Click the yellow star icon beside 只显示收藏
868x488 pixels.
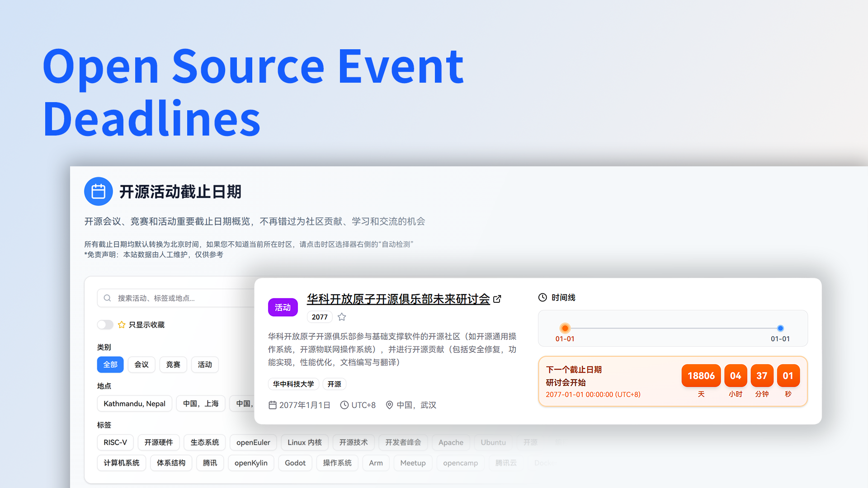[121, 324]
